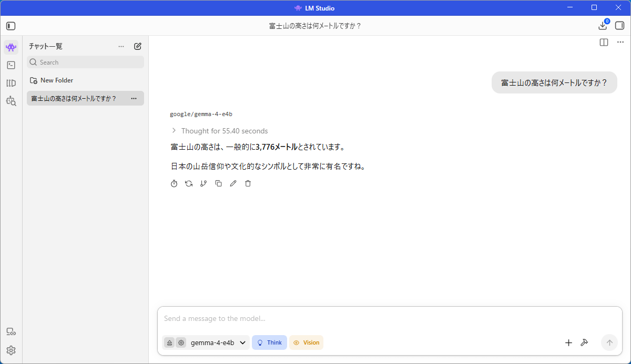Click the new chat compose icon
The height and width of the screenshot is (364, 631).
tap(138, 46)
